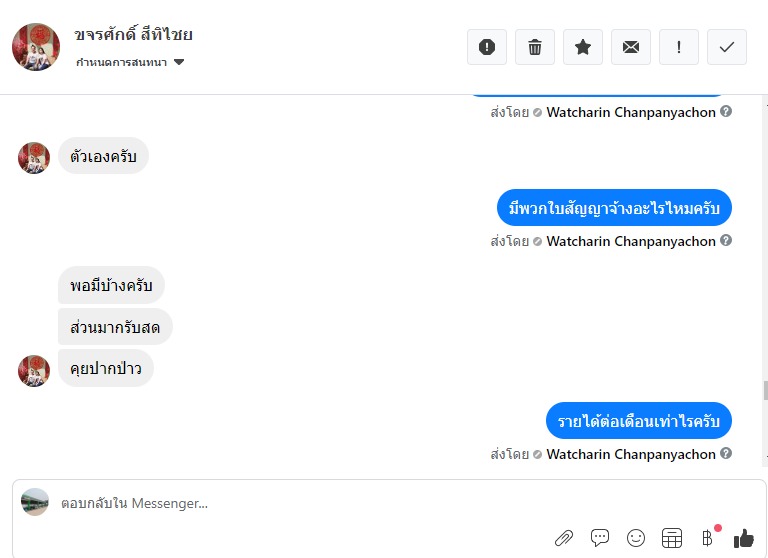The width and height of the screenshot is (768, 558).
Task: Open saved replies speech bubble icon
Action: 600,538
